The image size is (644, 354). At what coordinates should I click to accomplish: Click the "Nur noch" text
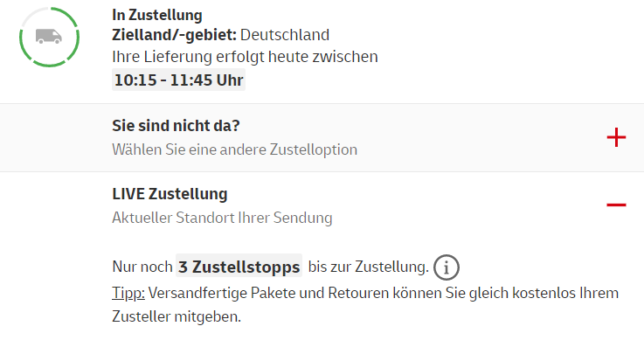point(142,267)
